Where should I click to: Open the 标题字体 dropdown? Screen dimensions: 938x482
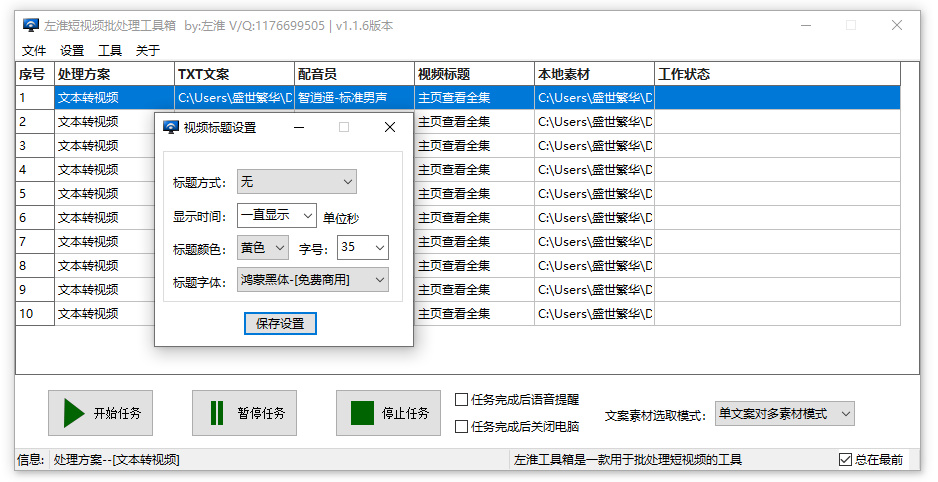click(313, 280)
